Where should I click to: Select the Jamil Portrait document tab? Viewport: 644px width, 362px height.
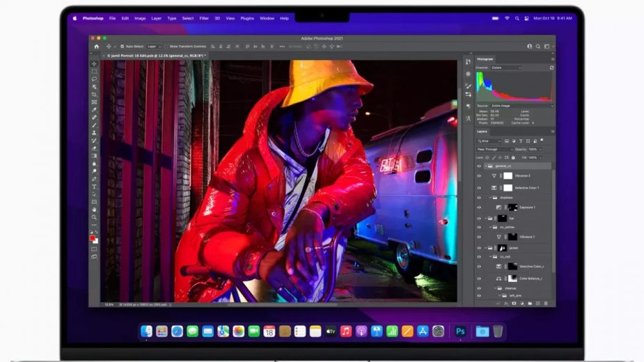coord(155,56)
